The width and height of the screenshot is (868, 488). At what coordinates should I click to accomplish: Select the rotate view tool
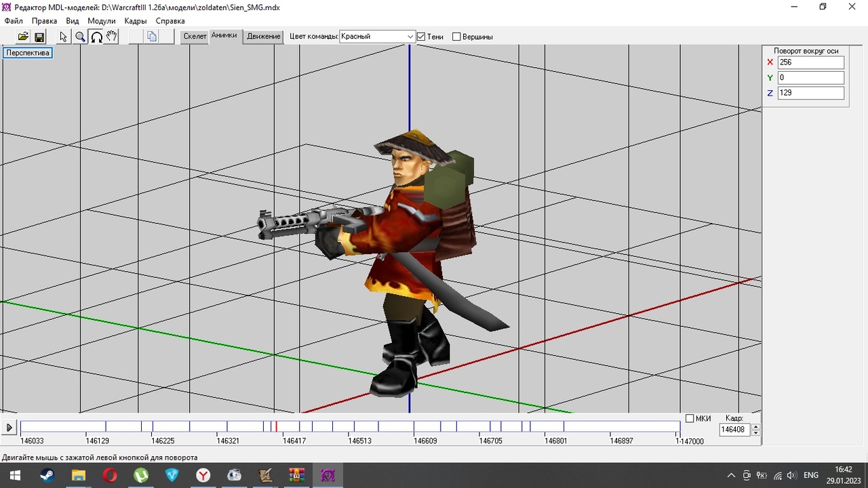pyautogui.click(x=96, y=37)
